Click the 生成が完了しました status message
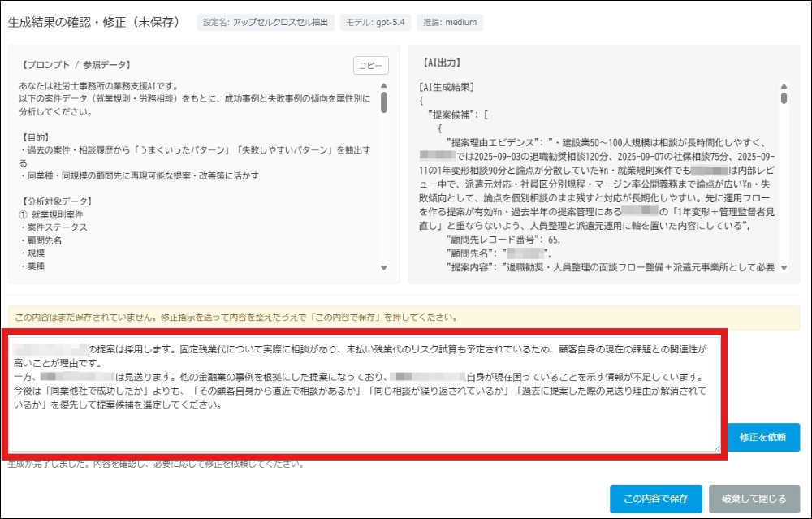Image resolution: width=812 pixels, height=519 pixels. (156, 464)
